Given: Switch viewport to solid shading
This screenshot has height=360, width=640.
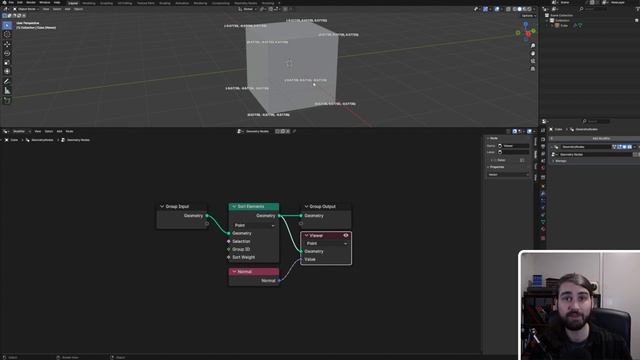Looking at the screenshot, I should pos(519,9).
